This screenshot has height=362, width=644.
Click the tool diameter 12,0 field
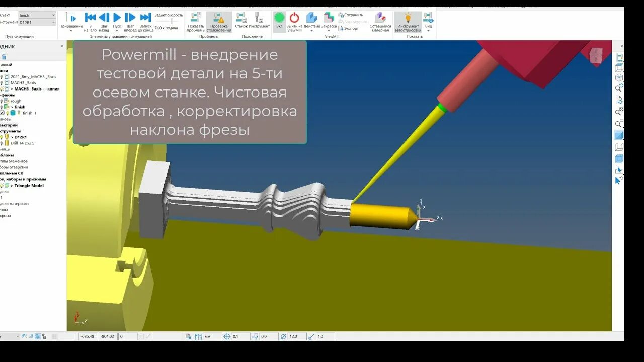(x=297, y=336)
